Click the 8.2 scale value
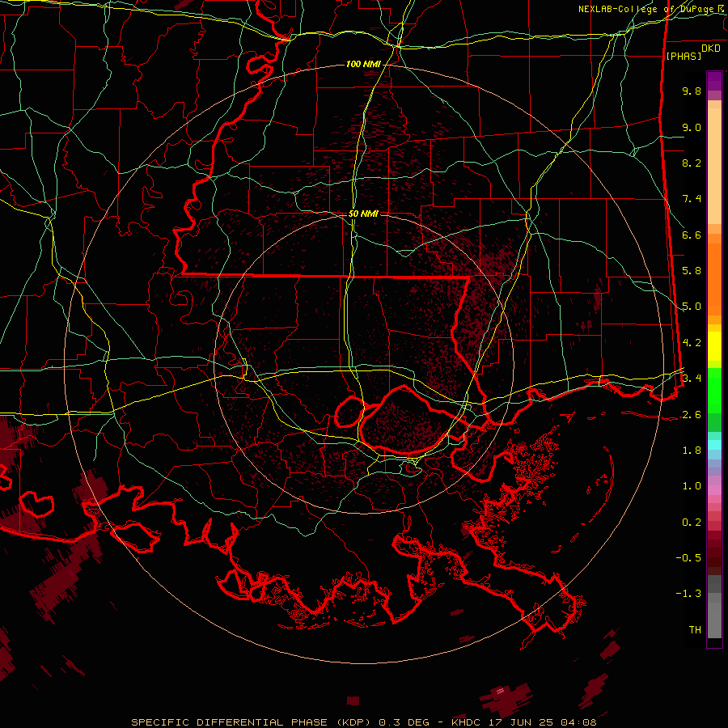 click(x=692, y=163)
